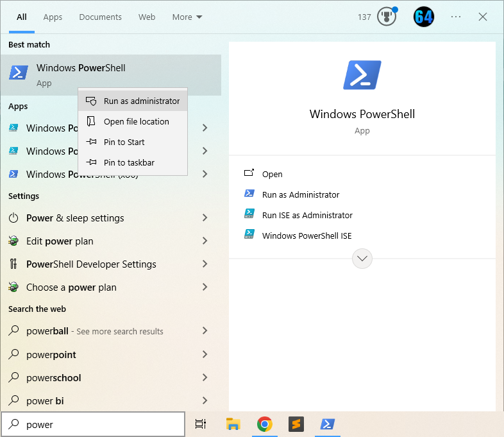This screenshot has height=437, width=504.
Task: Click the pin icon beside Pin to Start
Action: coord(91,142)
